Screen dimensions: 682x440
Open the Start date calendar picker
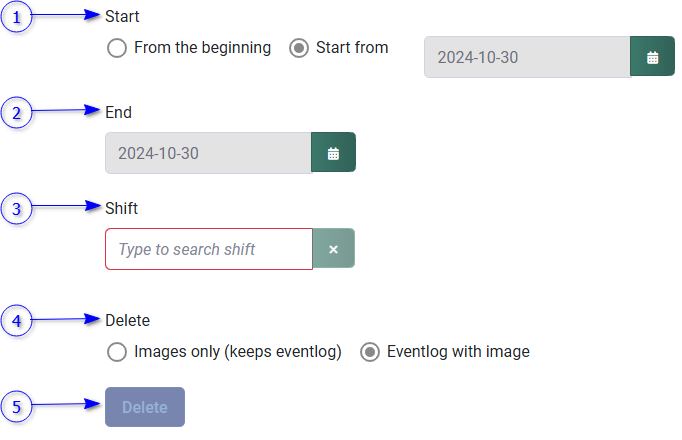pos(652,57)
